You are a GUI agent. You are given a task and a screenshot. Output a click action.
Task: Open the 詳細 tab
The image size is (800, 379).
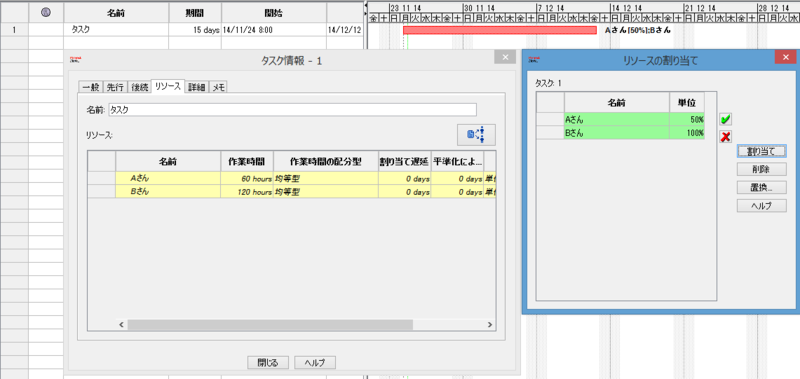197,87
